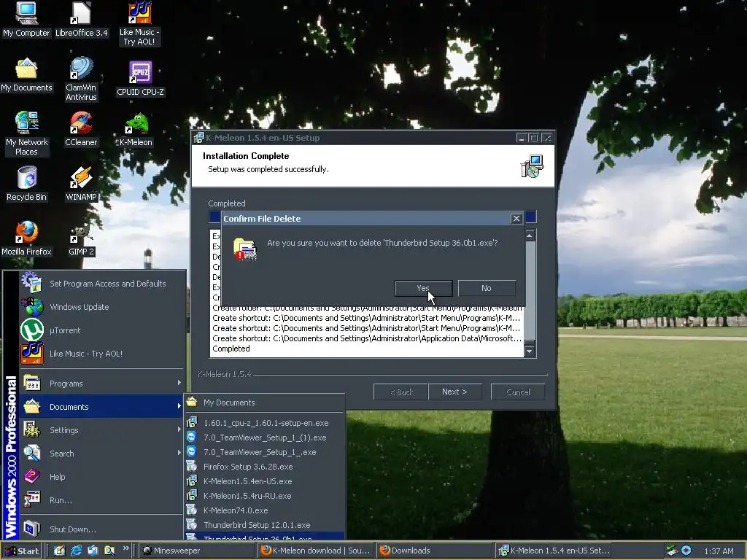Open the LibreOffice 3.4 desktop shortcut
This screenshot has height=560, width=747.
[82, 20]
